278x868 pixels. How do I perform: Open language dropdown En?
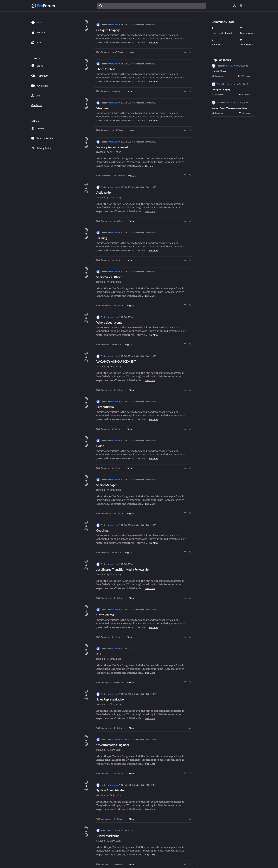click(x=243, y=6)
